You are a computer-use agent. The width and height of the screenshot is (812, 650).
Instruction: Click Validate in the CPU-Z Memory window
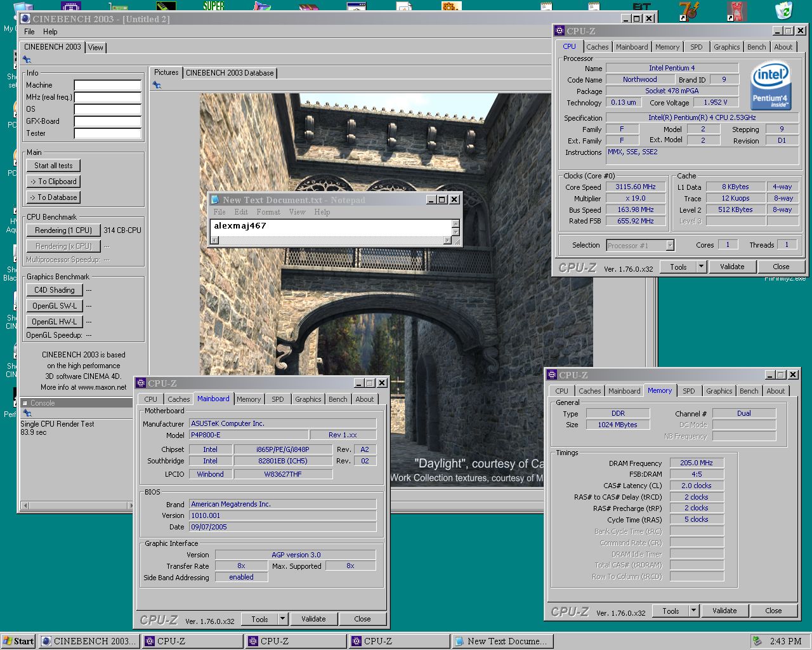click(x=724, y=611)
